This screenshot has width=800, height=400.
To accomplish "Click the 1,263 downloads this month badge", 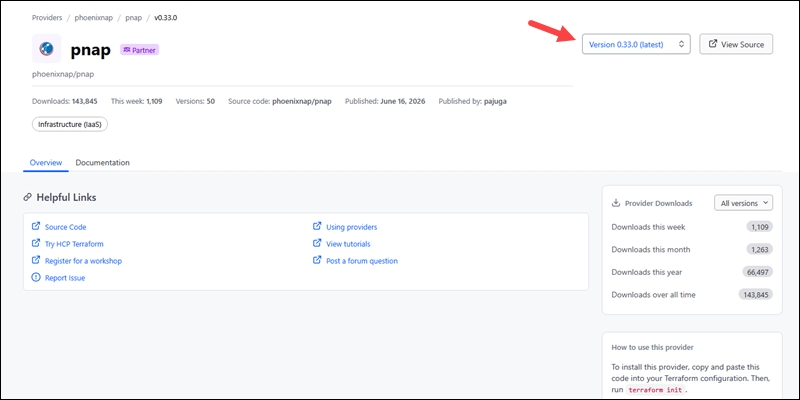I will (759, 249).
